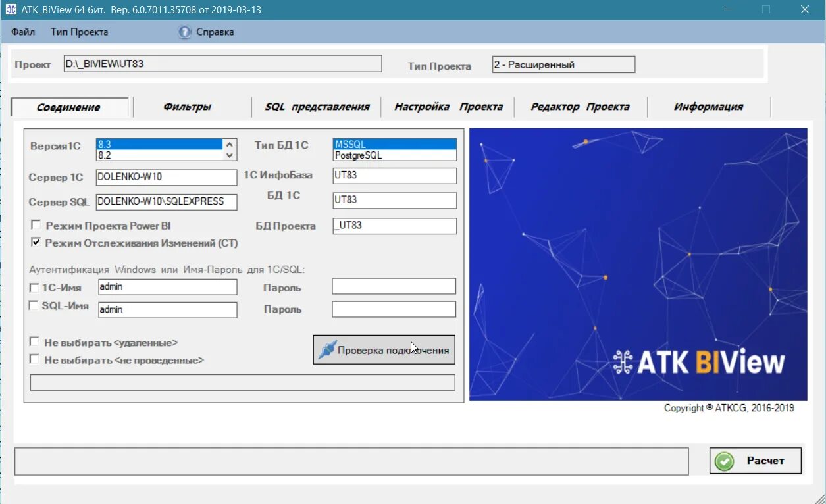Image resolution: width=826 pixels, height=504 pixels.
Task: Click the ATK BIView banner image
Action: [x=638, y=264]
